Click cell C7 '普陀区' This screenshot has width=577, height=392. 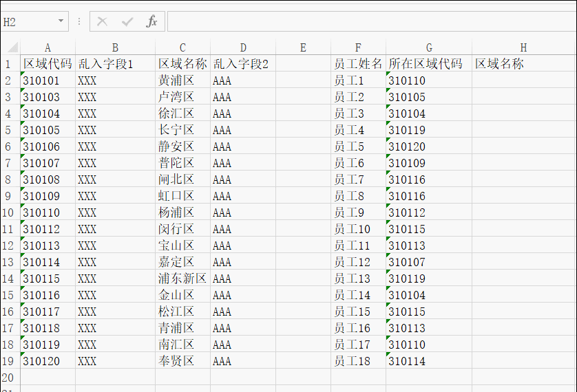click(183, 163)
